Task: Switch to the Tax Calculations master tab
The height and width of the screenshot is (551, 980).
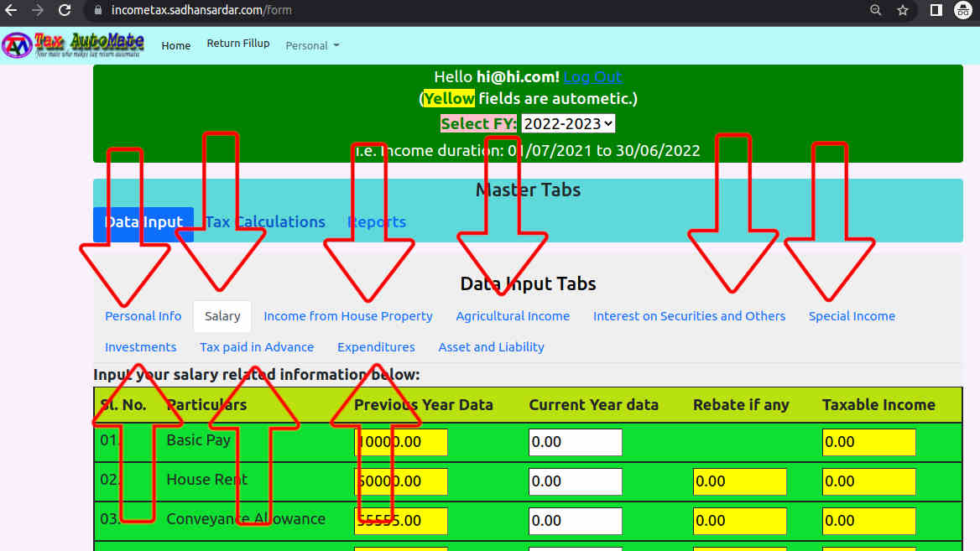Action: (265, 222)
